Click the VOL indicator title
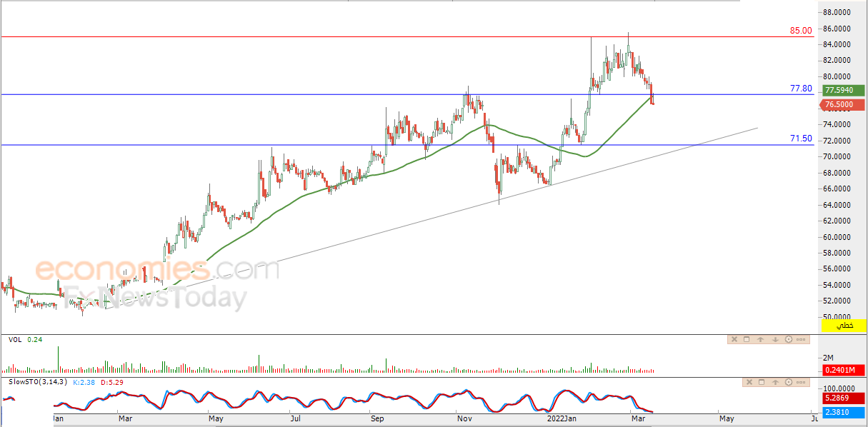 click(14, 340)
